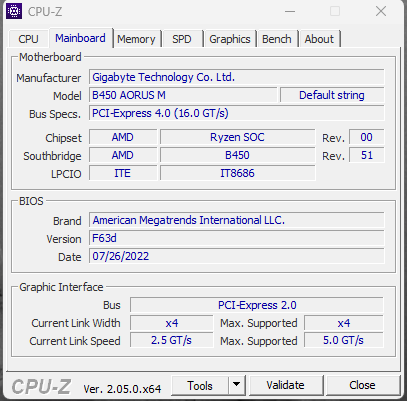
Task: Open the Memory tab
Action: (x=136, y=39)
